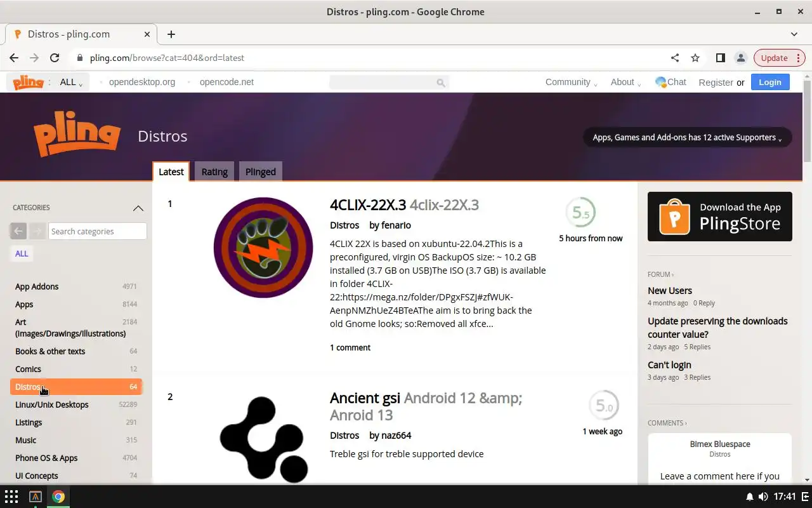Click the 5.5 rating circle of 4CLIX

580,213
